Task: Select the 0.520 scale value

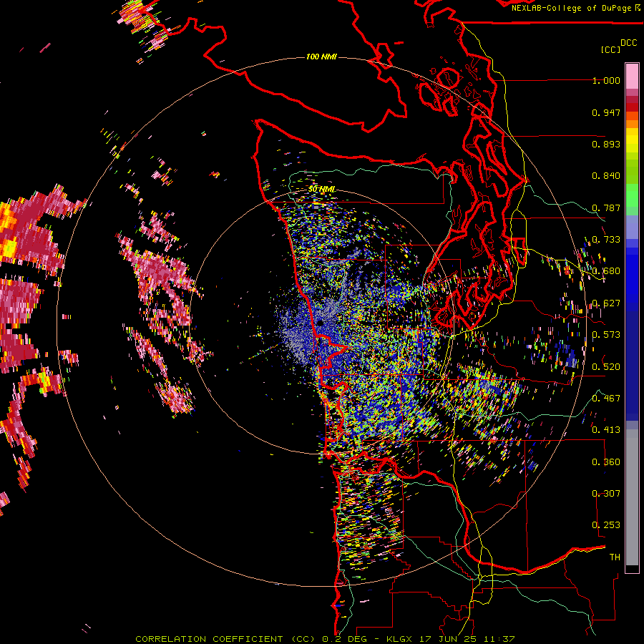Action: [x=606, y=366]
